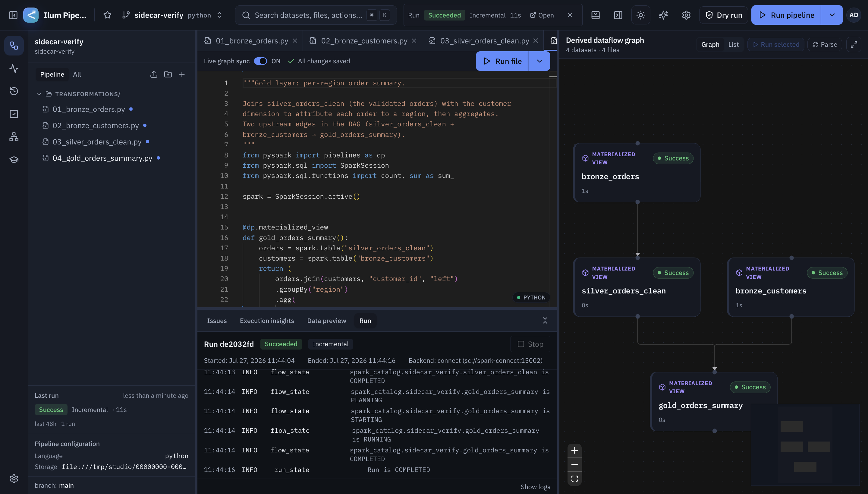Open the AI assistant sparkle icon
The width and height of the screenshot is (868, 494).
[x=663, y=15]
